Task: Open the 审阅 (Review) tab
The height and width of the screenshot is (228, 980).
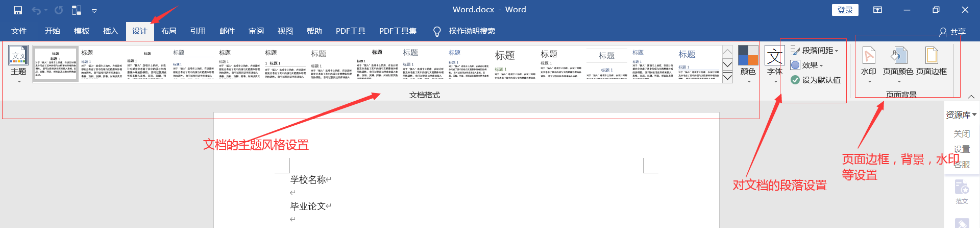Action: click(256, 31)
